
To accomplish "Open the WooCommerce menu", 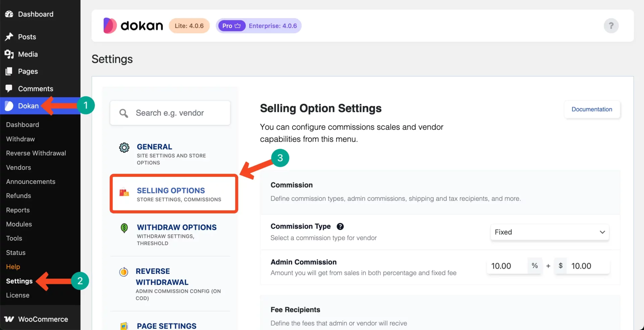I will tap(40, 319).
